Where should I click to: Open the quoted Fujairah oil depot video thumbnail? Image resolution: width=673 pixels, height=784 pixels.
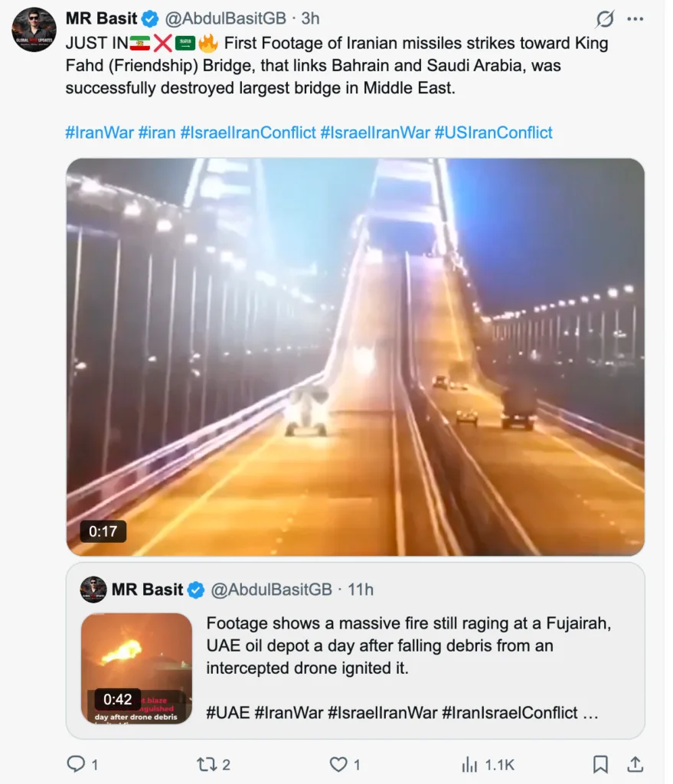coord(136,668)
